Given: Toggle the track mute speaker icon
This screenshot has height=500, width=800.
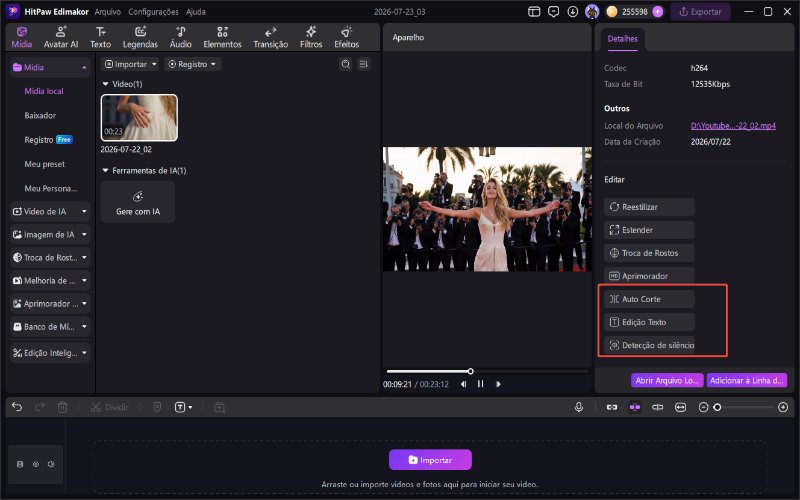Looking at the screenshot, I should tap(51, 464).
